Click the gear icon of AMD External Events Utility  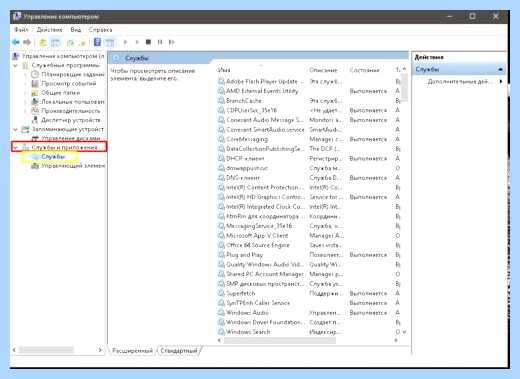click(221, 91)
